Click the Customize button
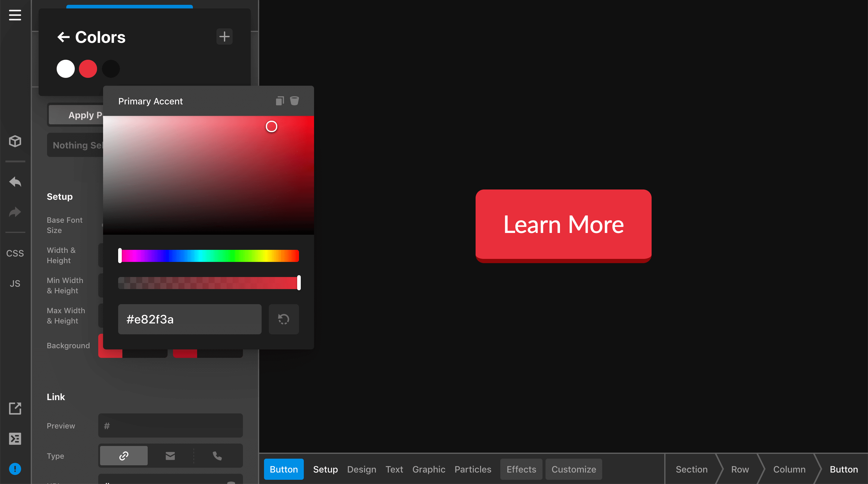The height and width of the screenshot is (484, 868). pos(573,469)
